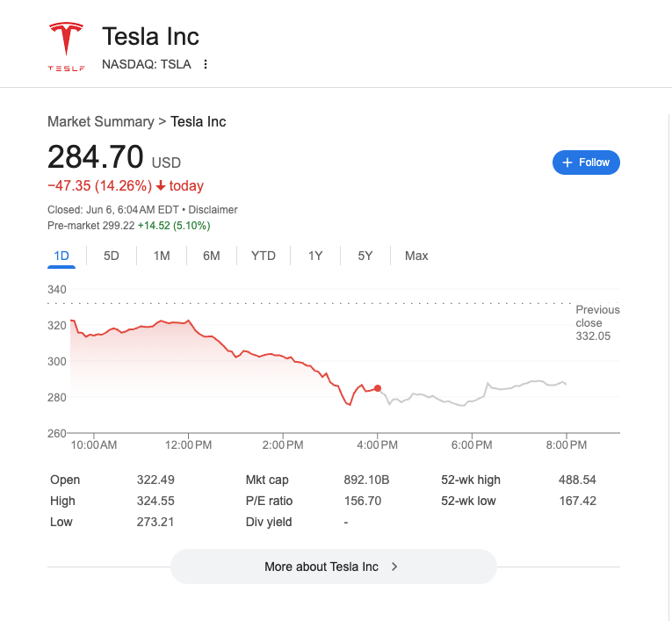Screen dimensions: 672x621
Task: Open More about Tesla Inc
Action: (x=333, y=567)
